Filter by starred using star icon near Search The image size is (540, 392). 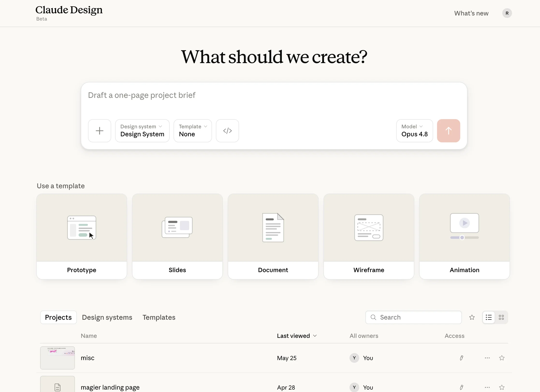coord(472,317)
